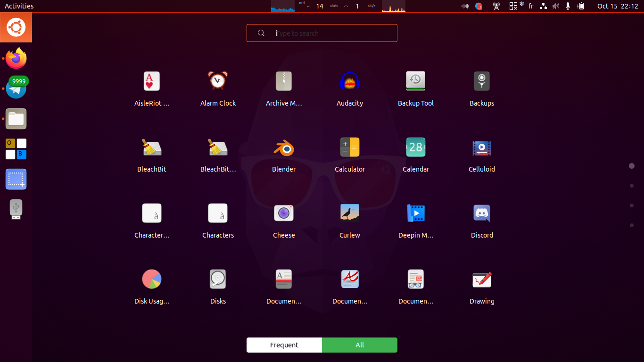Open the Discord application
The image size is (644, 362).
coord(482,221)
